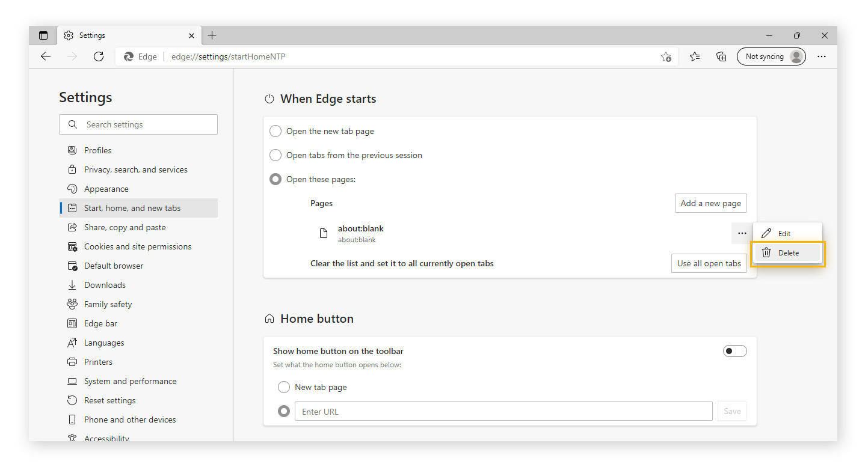
Task: Select 'Open the new tab page' option
Action: pyautogui.click(x=275, y=130)
